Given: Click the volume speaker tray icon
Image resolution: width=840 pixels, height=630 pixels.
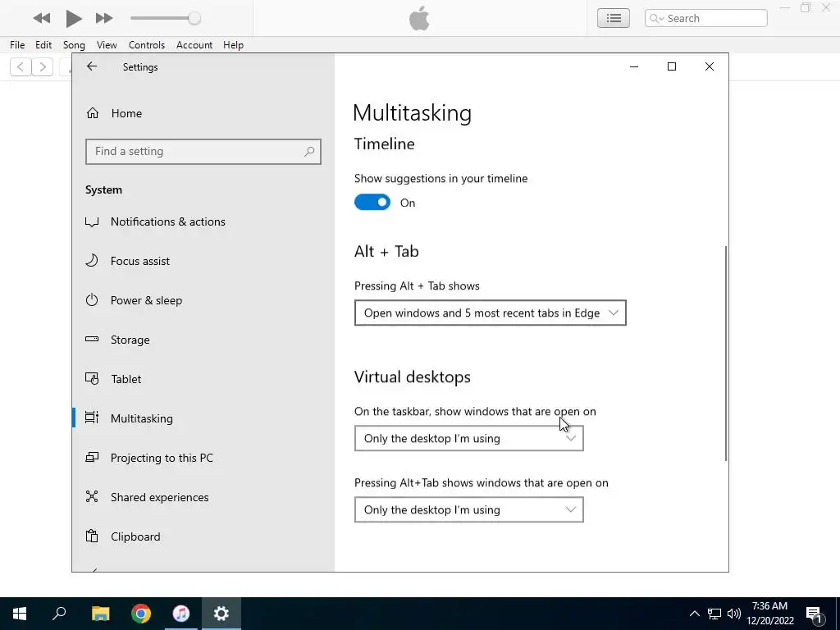Looking at the screenshot, I should tap(734, 614).
